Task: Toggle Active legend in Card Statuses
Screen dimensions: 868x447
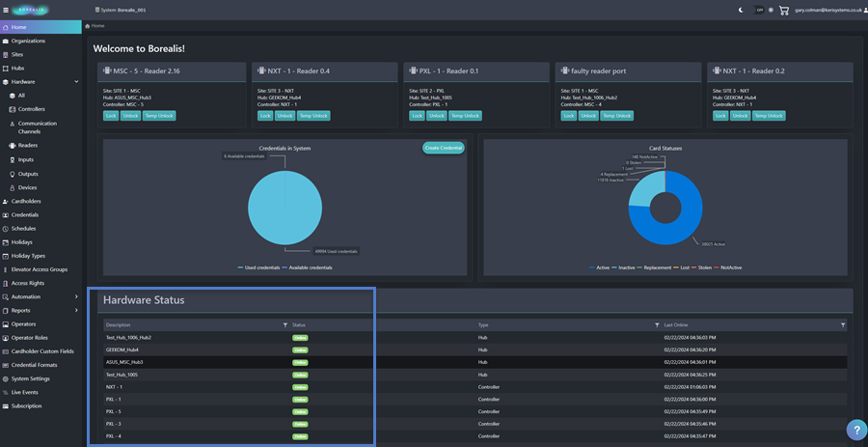Action: [x=599, y=267]
